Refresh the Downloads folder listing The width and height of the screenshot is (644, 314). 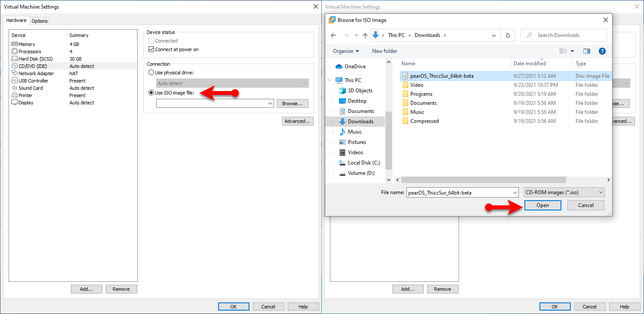click(x=508, y=35)
